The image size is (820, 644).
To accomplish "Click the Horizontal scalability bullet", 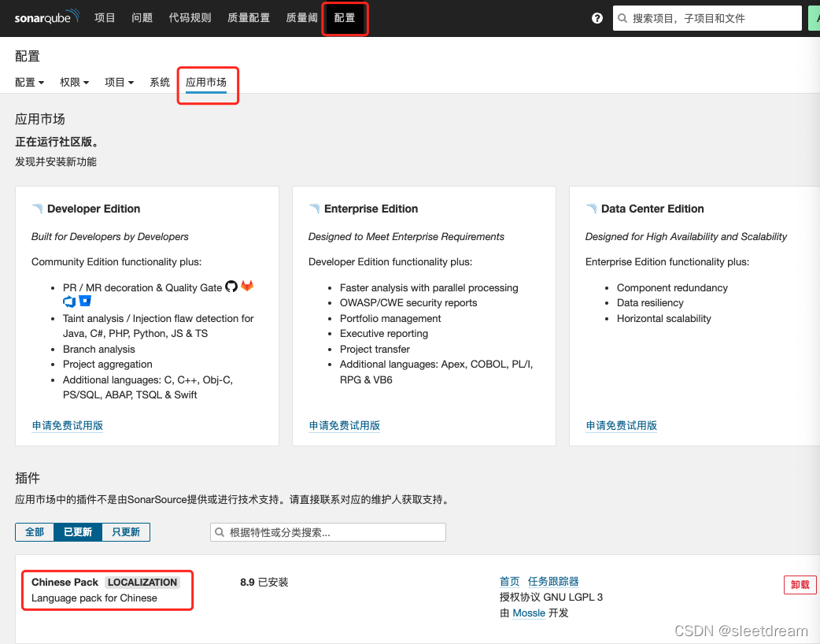I will (x=663, y=318).
